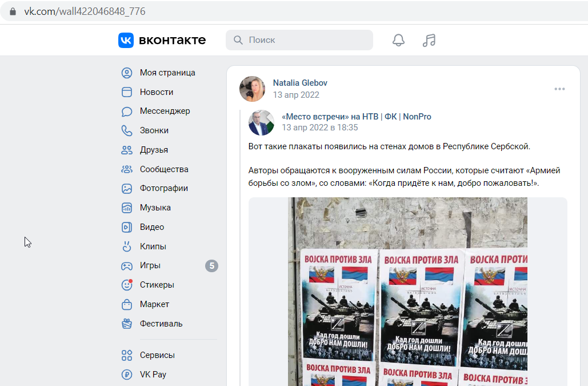Select VK Pay menu item
The image size is (588, 386).
click(153, 375)
